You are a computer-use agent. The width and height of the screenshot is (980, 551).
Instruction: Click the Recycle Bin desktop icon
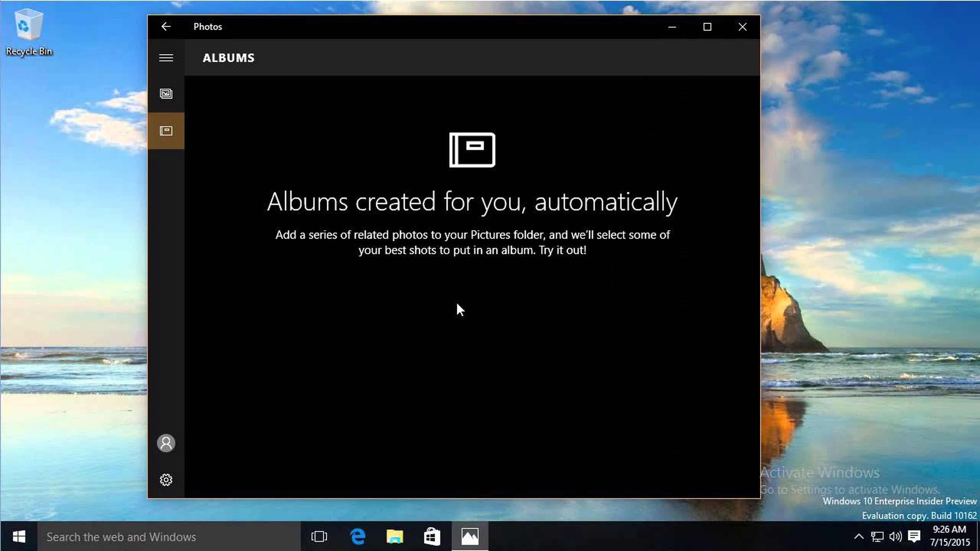(28, 27)
